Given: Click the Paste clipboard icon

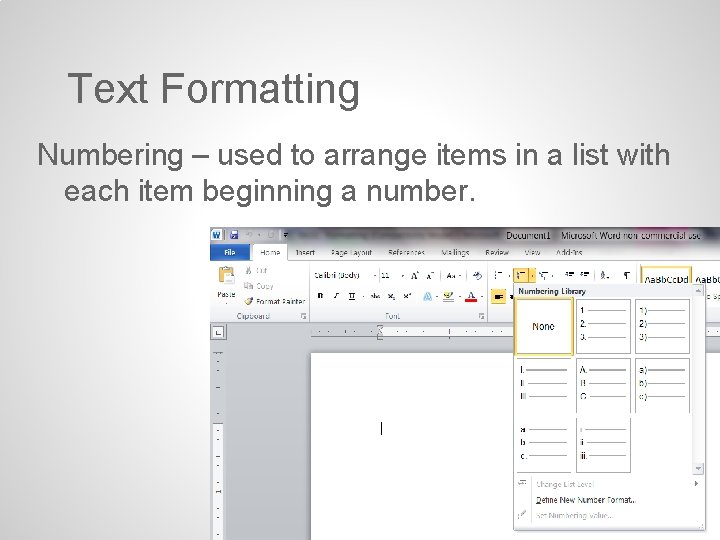Looking at the screenshot, I should (226, 276).
